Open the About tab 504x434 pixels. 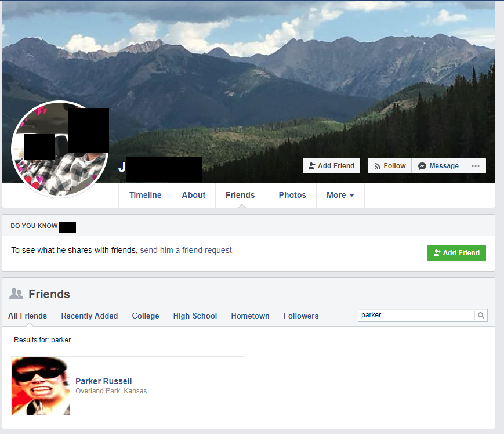tap(194, 195)
